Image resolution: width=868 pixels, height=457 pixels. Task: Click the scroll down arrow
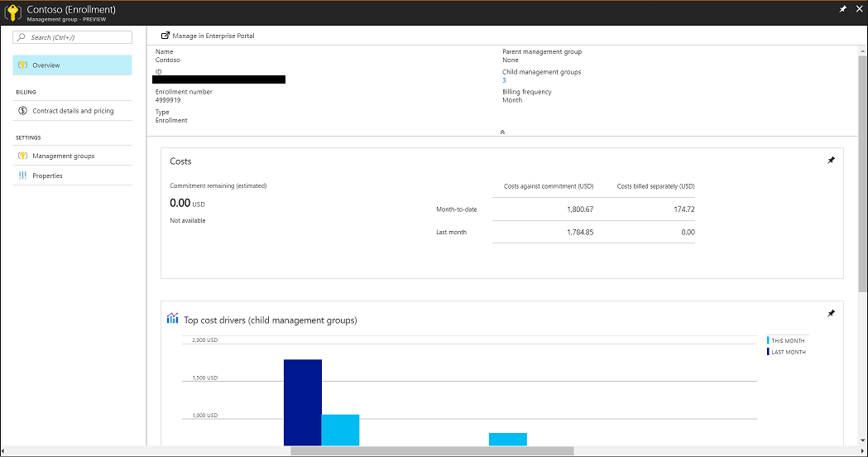[x=862, y=441]
